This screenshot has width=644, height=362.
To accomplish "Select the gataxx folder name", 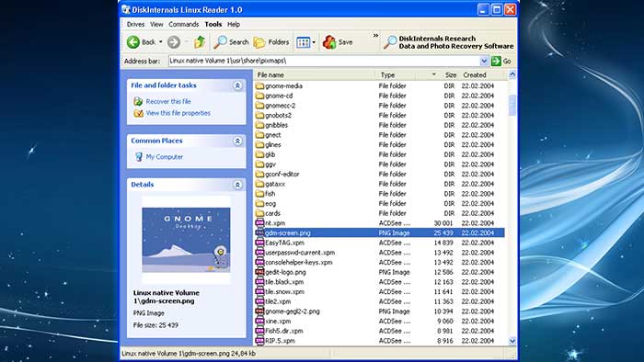I will 275,184.
